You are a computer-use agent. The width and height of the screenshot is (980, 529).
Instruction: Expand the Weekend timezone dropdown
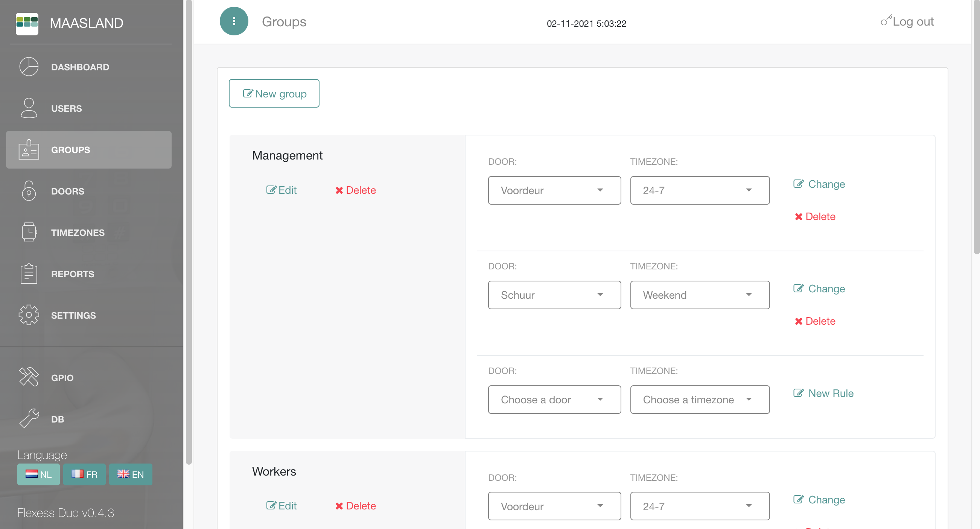pos(700,295)
